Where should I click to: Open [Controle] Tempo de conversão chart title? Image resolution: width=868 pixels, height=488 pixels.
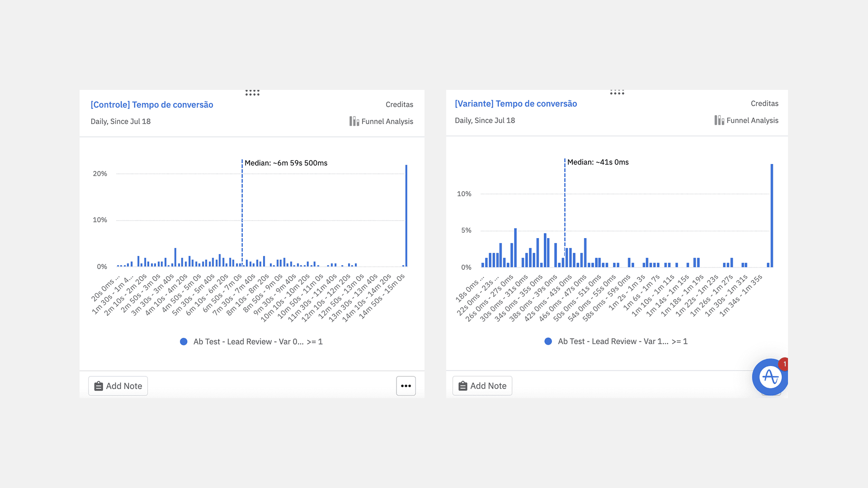tap(152, 104)
